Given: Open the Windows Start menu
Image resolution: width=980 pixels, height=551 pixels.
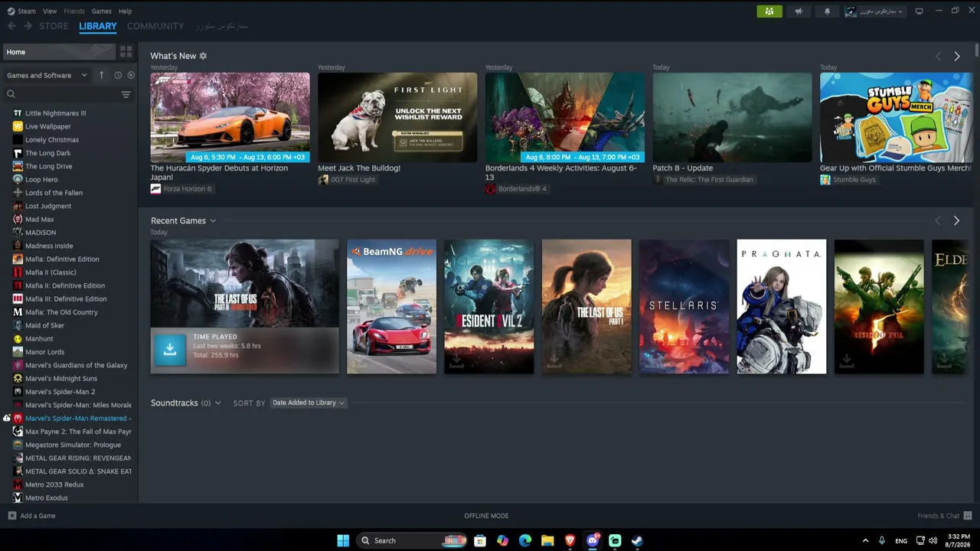Looking at the screenshot, I should (x=343, y=540).
